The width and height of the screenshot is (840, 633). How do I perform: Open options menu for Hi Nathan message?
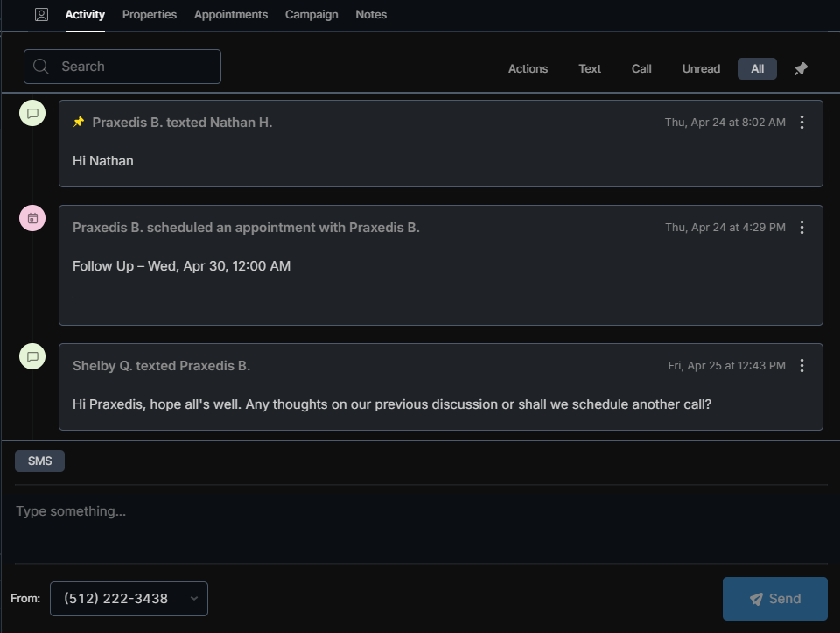[x=801, y=123]
